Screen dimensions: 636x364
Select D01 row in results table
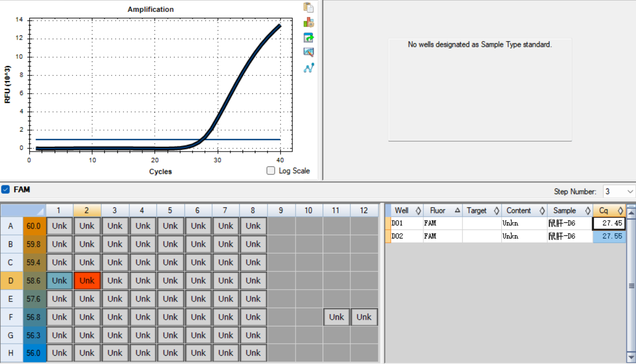pyautogui.click(x=505, y=223)
